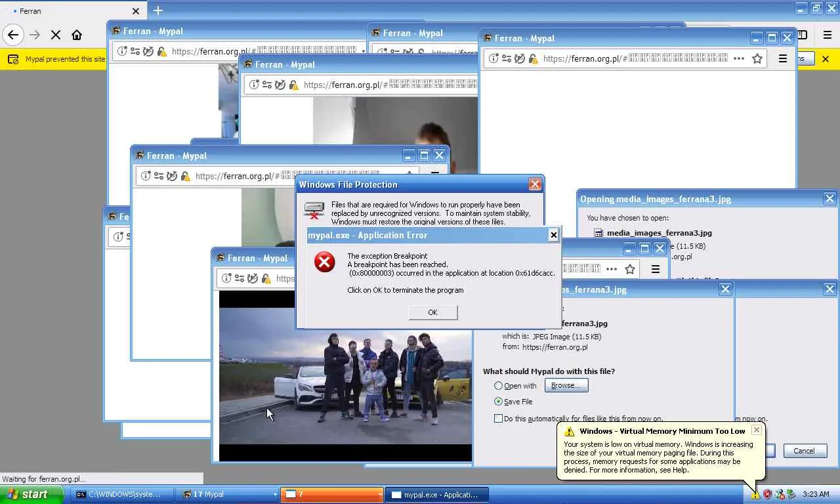Click the forward arrow in the main toolbar
840x504 pixels.
tap(35, 35)
